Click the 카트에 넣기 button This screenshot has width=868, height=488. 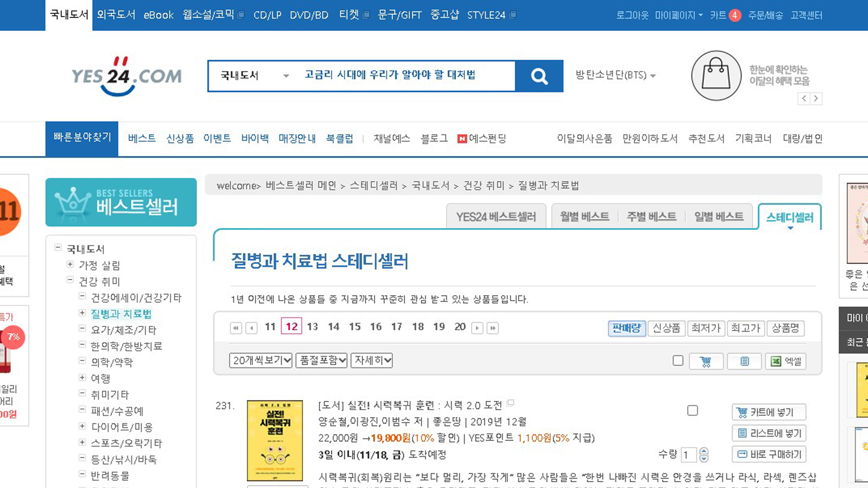pyautogui.click(x=769, y=412)
